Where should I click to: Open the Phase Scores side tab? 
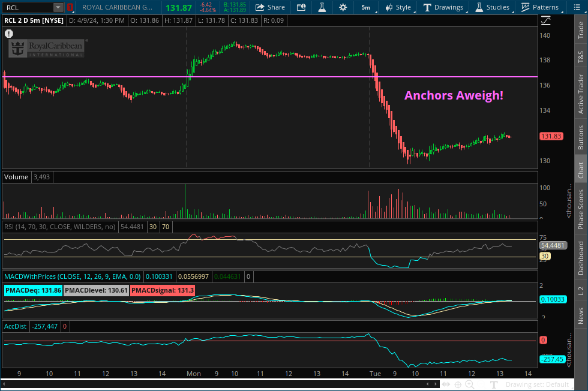581,209
